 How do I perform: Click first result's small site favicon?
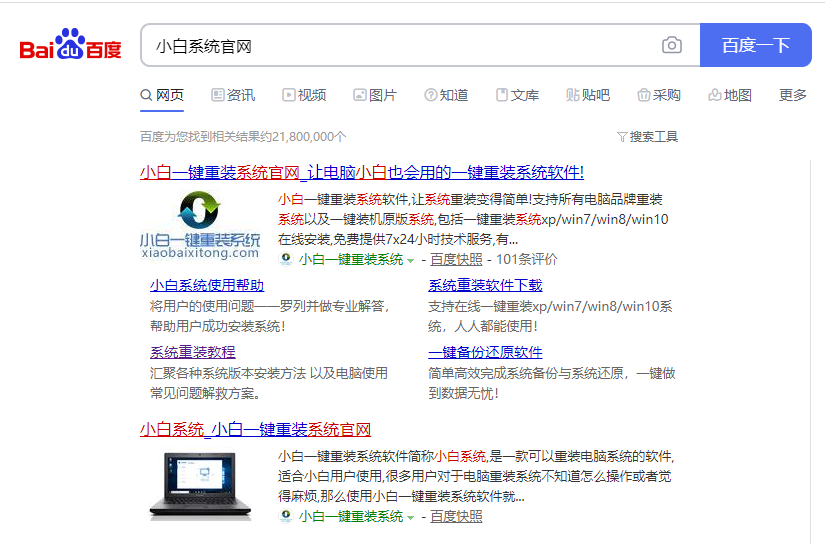[286, 259]
